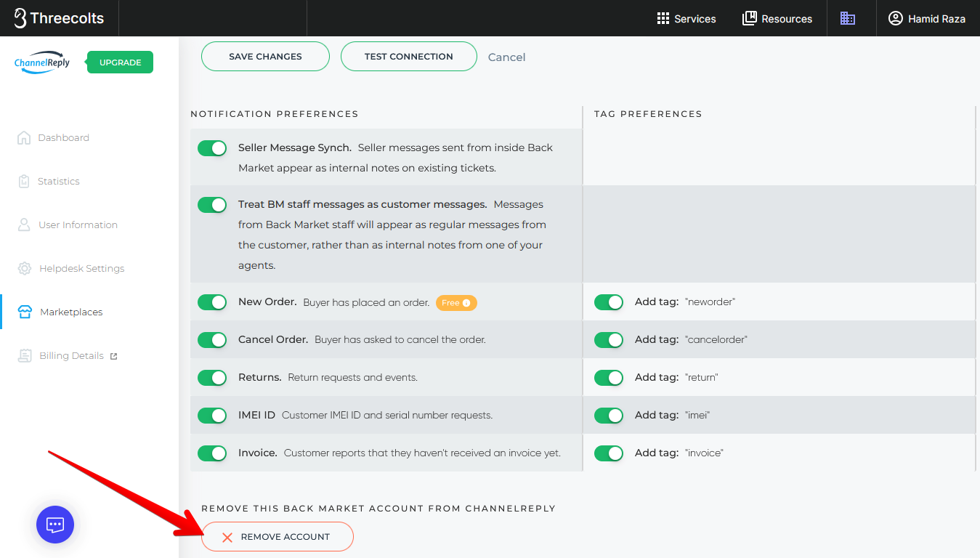Toggle the "invoice" tag switch
Viewport: 980px width, 558px height.
tap(609, 453)
